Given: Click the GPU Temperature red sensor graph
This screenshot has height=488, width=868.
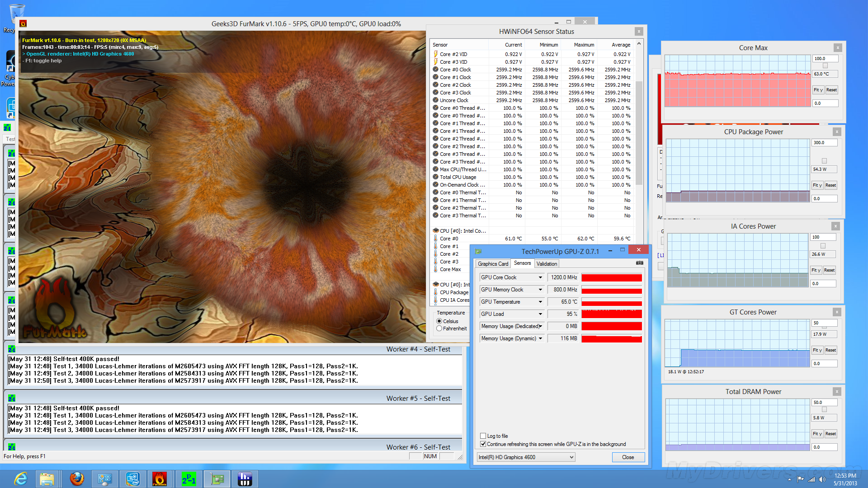Looking at the screenshot, I should point(612,302).
